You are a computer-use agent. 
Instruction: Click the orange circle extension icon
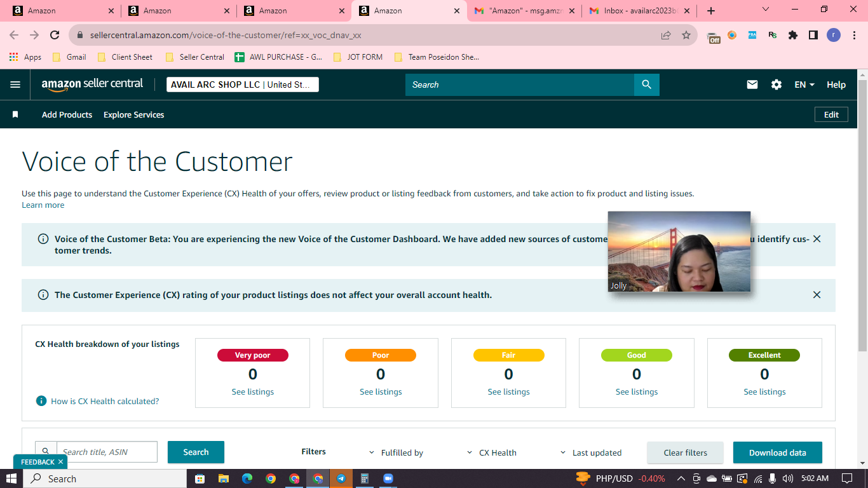click(732, 36)
